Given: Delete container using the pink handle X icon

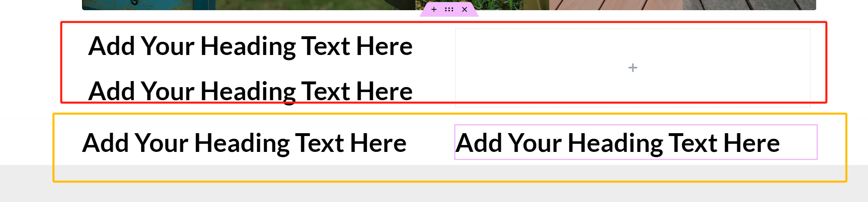Looking at the screenshot, I should click(x=464, y=9).
